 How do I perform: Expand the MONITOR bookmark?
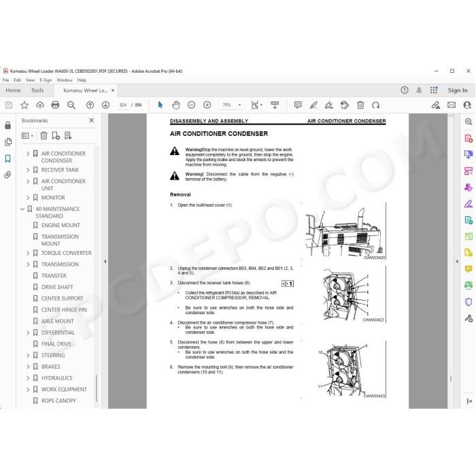click(28, 198)
